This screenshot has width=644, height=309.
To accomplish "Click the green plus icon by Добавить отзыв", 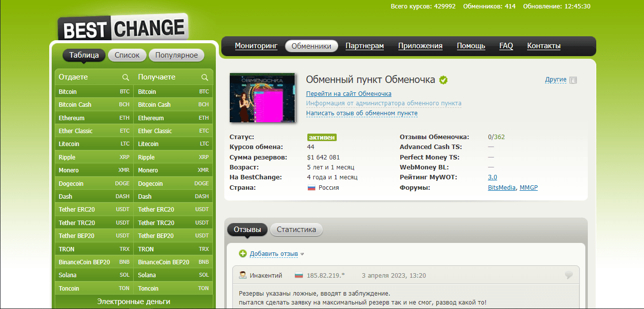I will click(x=243, y=254).
